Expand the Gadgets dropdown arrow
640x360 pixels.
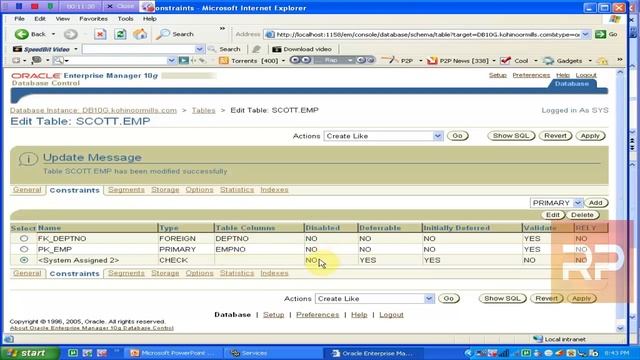tap(590, 61)
